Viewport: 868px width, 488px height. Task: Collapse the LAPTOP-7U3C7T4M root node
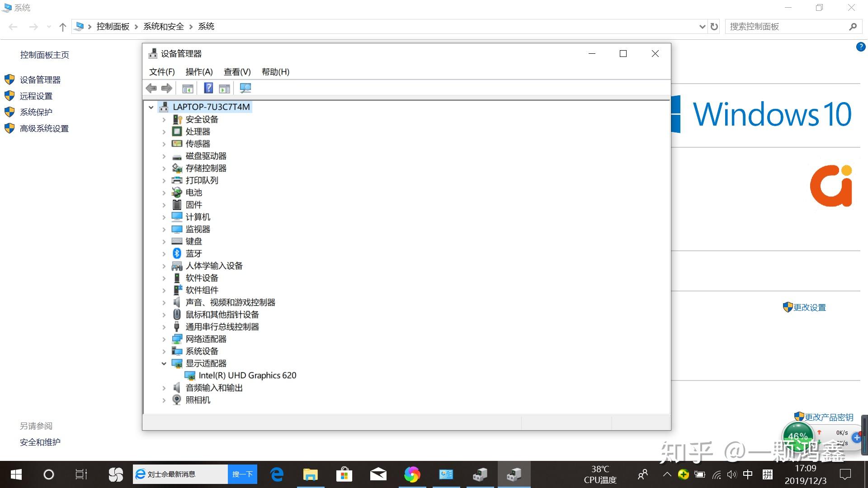[x=151, y=107]
